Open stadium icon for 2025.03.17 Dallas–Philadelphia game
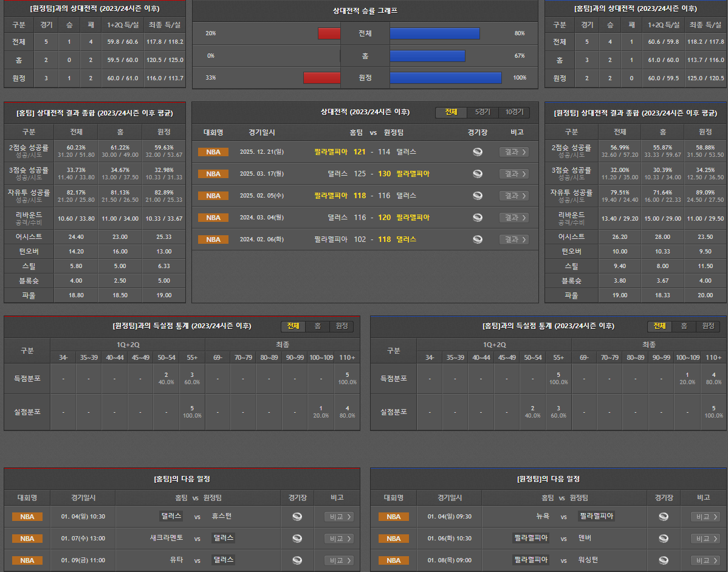The width and height of the screenshot is (728, 572). pos(478,174)
